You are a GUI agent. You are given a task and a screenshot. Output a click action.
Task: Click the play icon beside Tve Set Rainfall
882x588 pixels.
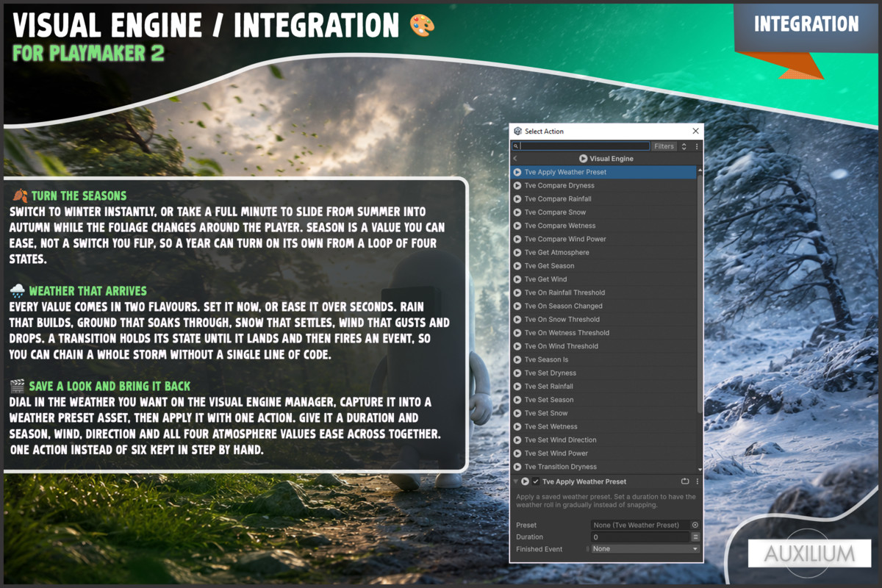517,387
